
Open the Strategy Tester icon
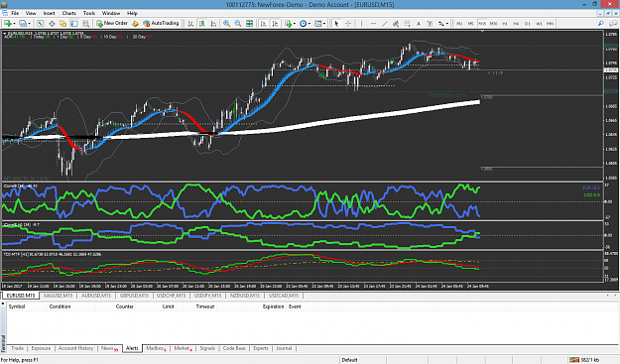pyautogui.click(x=85, y=24)
